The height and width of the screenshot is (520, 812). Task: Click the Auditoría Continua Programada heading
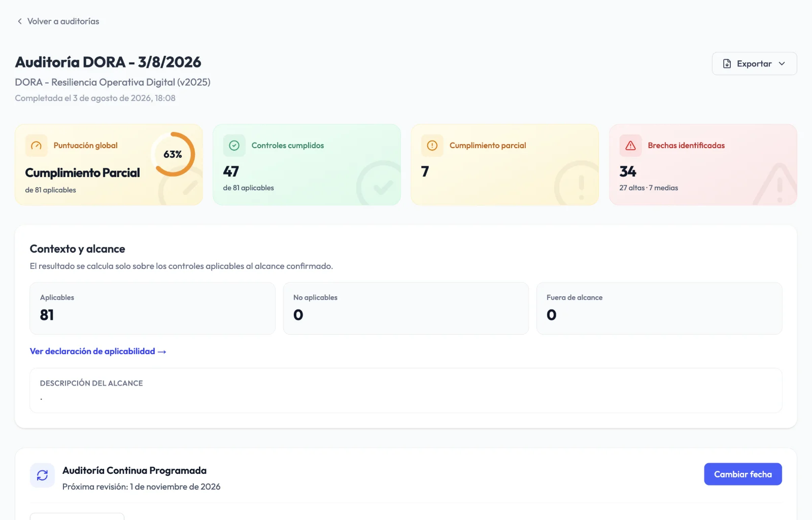pos(134,471)
